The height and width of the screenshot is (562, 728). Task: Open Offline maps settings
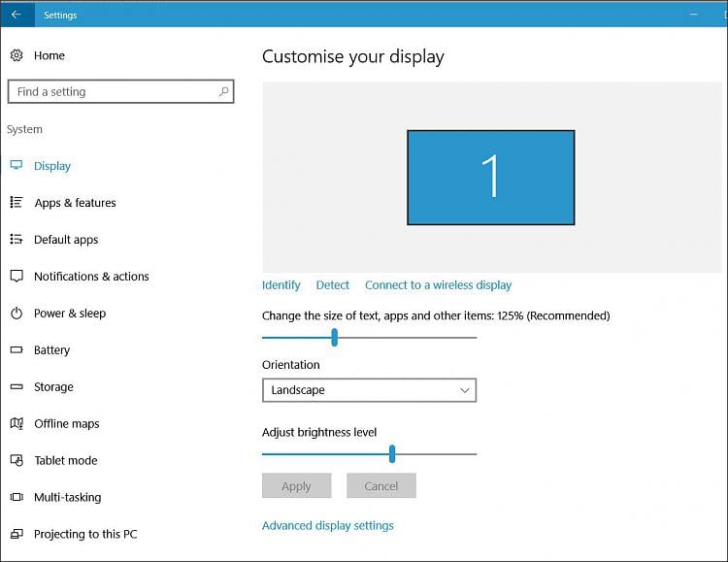(66, 423)
